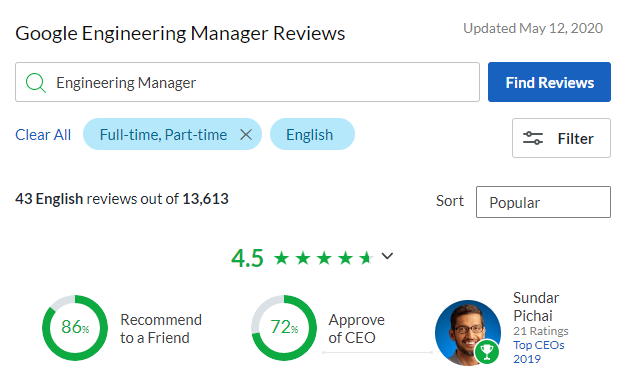Remove the Full-time, Part-time filter with X

[x=246, y=135]
